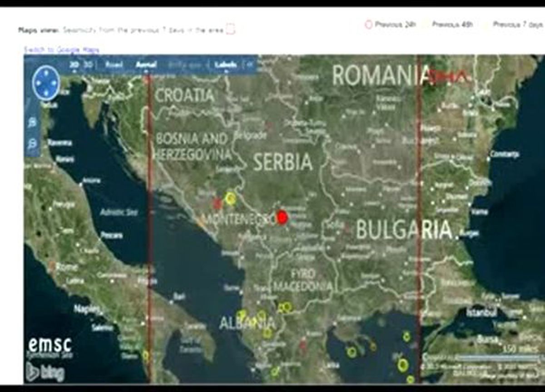Click the red square area indicator after 'in the area'
This screenshot has height=392, width=545.
pyautogui.click(x=230, y=30)
